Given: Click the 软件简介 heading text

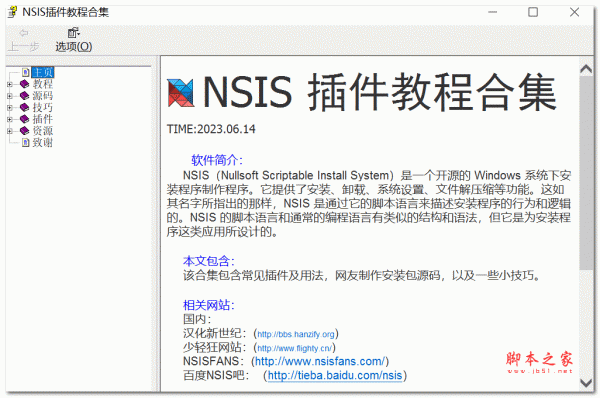Looking at the screenshot, I should 217,160.
